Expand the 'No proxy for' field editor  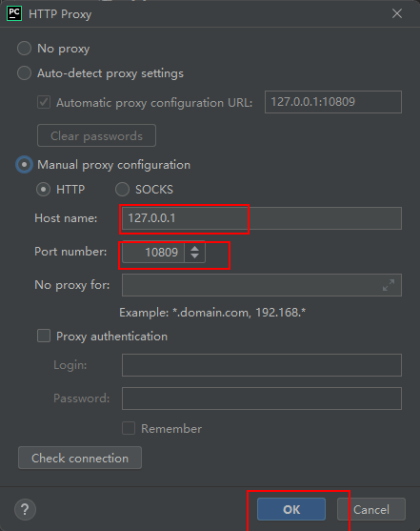[x=389, y=285]
